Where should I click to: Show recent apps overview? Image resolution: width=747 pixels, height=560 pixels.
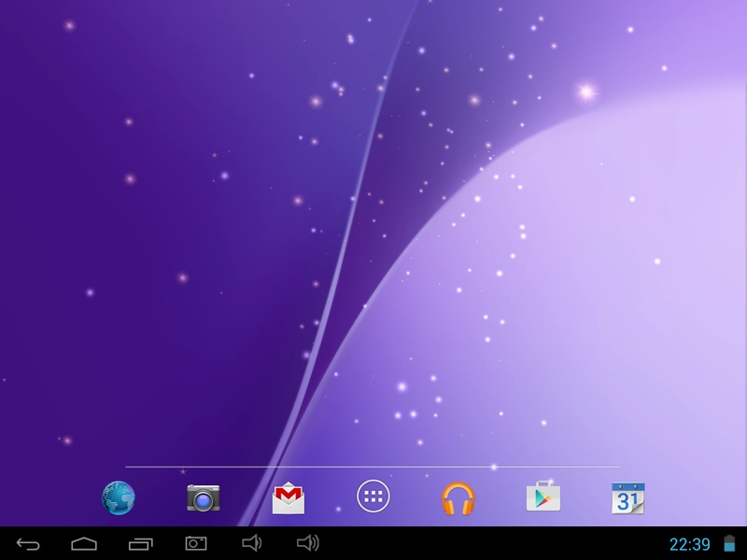(141, 543)
